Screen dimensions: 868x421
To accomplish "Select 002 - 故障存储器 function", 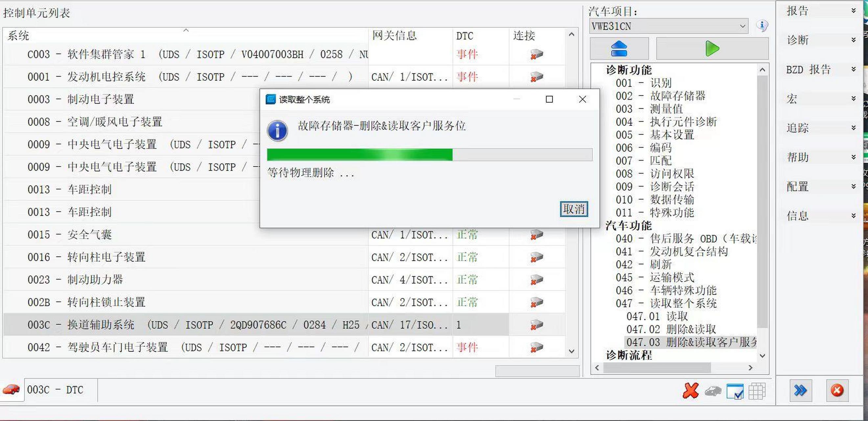I will [x=660, y=96].
